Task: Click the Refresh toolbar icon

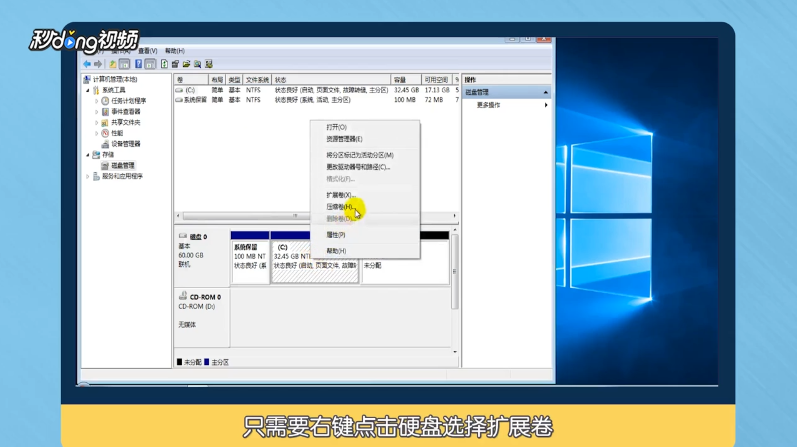Action: pyautogui.click(x=164, y=64)
